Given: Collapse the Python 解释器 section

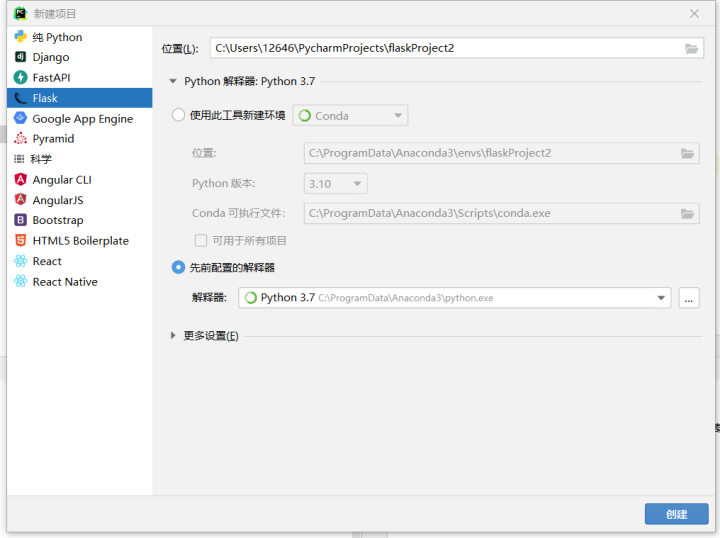Looking at the screenshot, I should 173,81.
